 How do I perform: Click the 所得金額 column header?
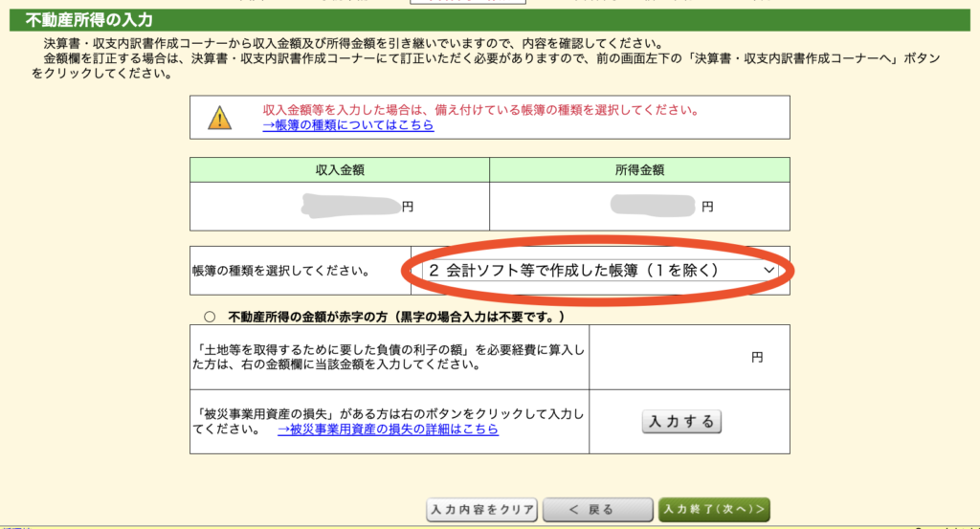tap(639, 170)
